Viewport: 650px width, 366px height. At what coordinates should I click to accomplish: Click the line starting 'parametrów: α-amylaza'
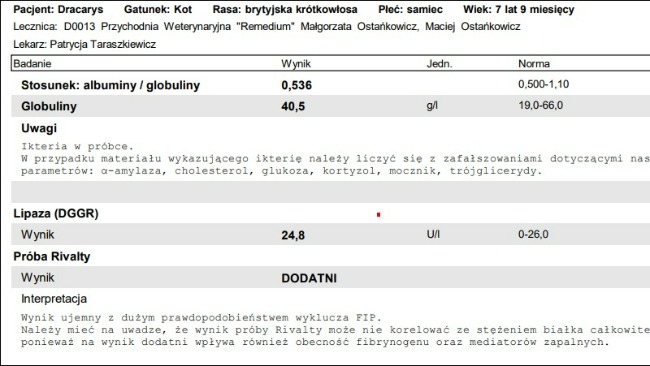coord(282,171)
